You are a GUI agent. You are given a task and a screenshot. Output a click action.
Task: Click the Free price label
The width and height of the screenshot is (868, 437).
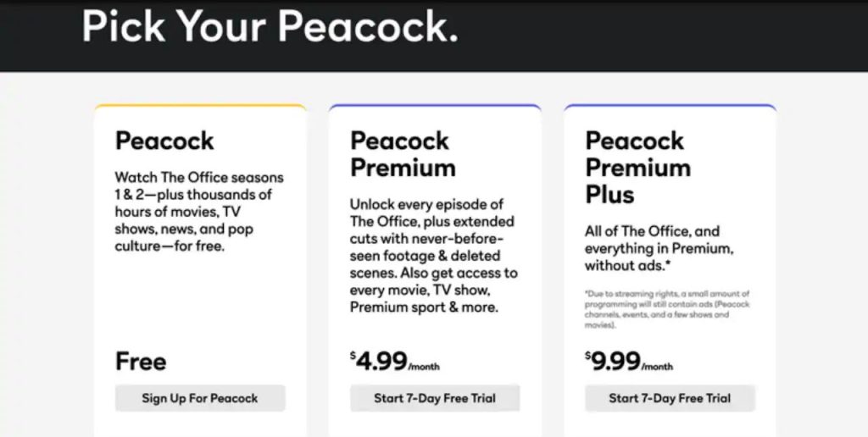pyautogui.click(x=141, y=362)
